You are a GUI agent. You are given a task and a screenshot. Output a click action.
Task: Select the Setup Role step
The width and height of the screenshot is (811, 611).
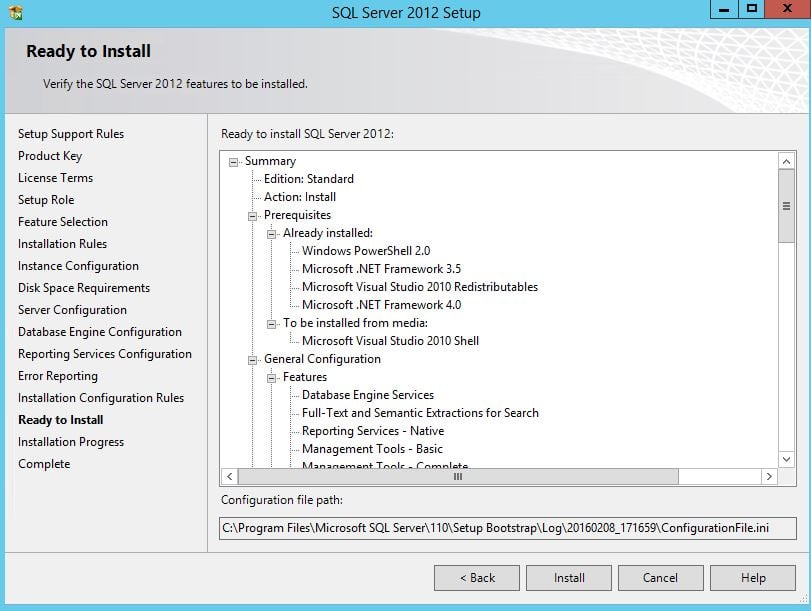pyautogui.click(x=46, y=200)
